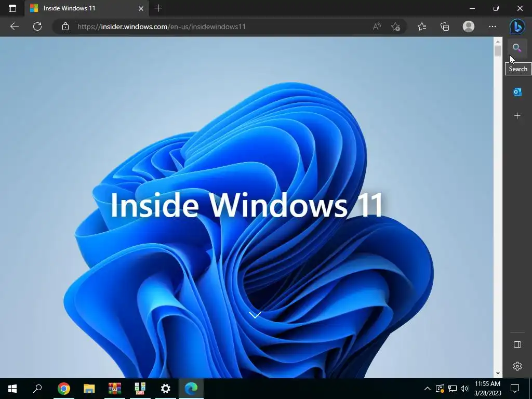Click the scrollbar down arrow
Viewport: 532px width, 399px height.
(x=498, y=374)
